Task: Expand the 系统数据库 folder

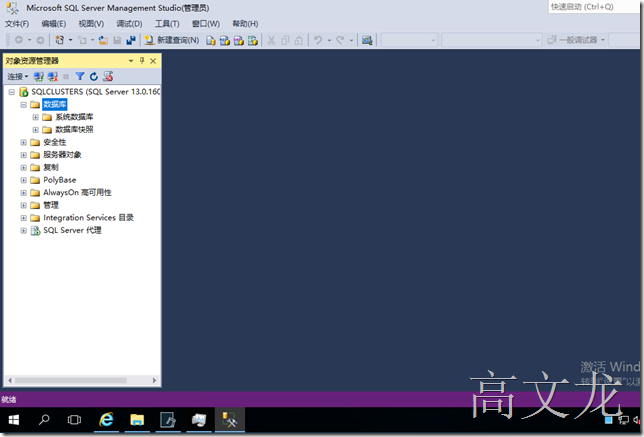Action: coord(35,117)
